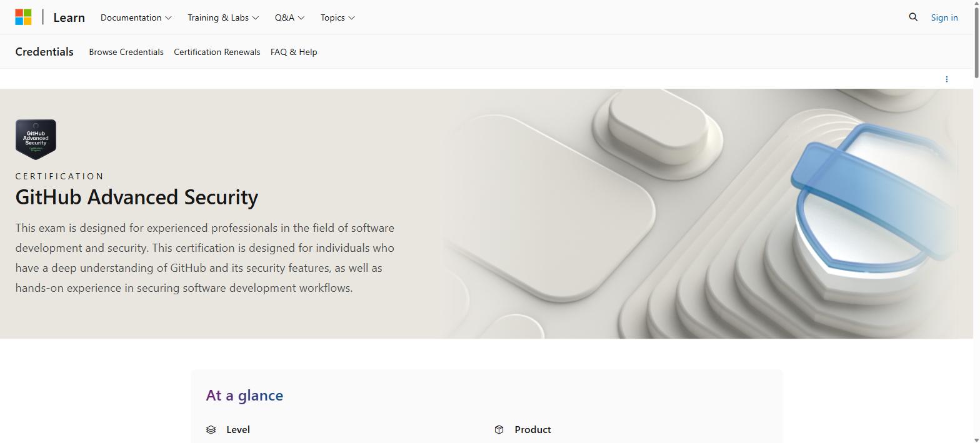Expand the Q&A dropdown
This screenshot has width=980, height=443.
coord(289,17)
